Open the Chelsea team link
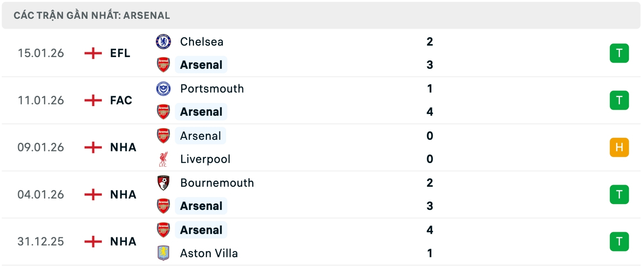This screenshot has height=266, width=644. coord(202,42)
